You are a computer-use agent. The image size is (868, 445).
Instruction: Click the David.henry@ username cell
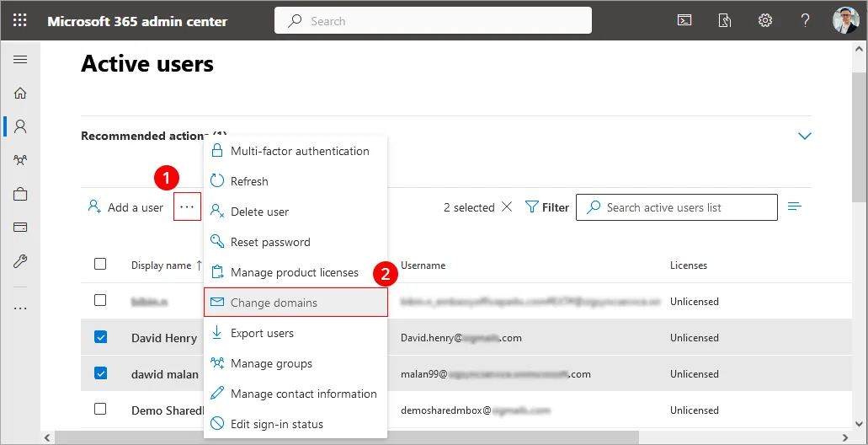click(x=461, y=337)
